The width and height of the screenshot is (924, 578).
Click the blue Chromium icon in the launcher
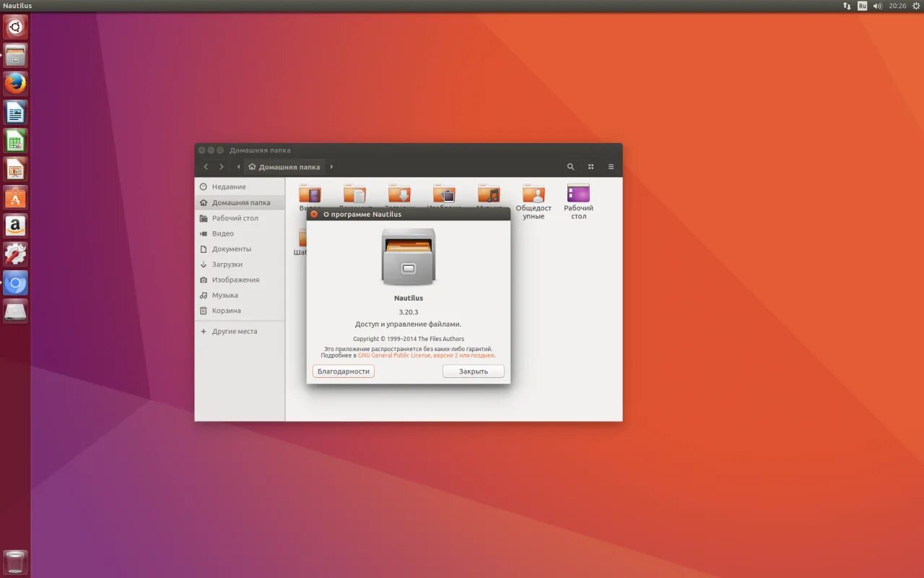[x=15, y=282]
